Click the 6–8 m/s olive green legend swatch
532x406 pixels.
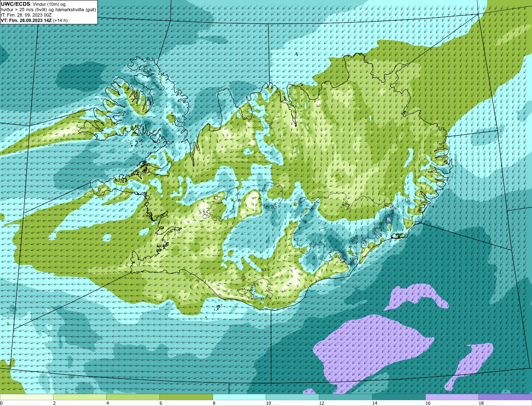(186, 397)
